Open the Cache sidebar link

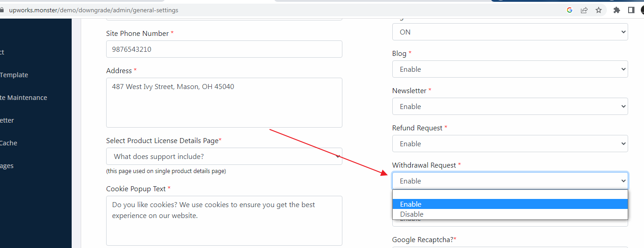[9, 143]
